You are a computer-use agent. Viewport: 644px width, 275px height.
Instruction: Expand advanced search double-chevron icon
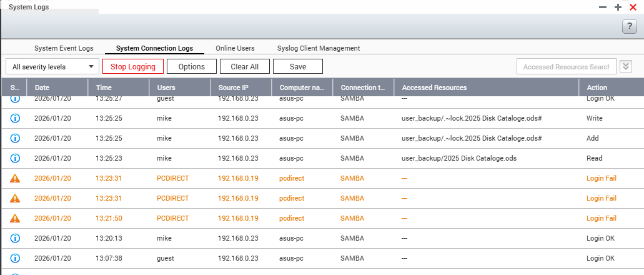(x=627, y=67)
